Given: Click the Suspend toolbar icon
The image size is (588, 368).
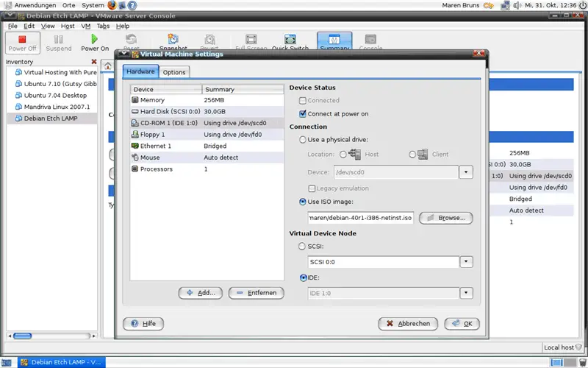Looking at the screenshot, I should (x=59, y=39).
